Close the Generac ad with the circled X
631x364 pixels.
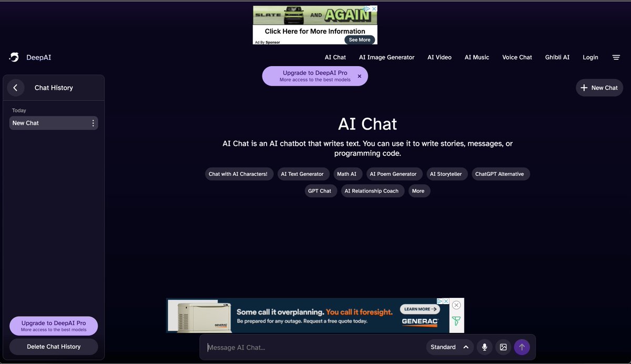[456, 305]
